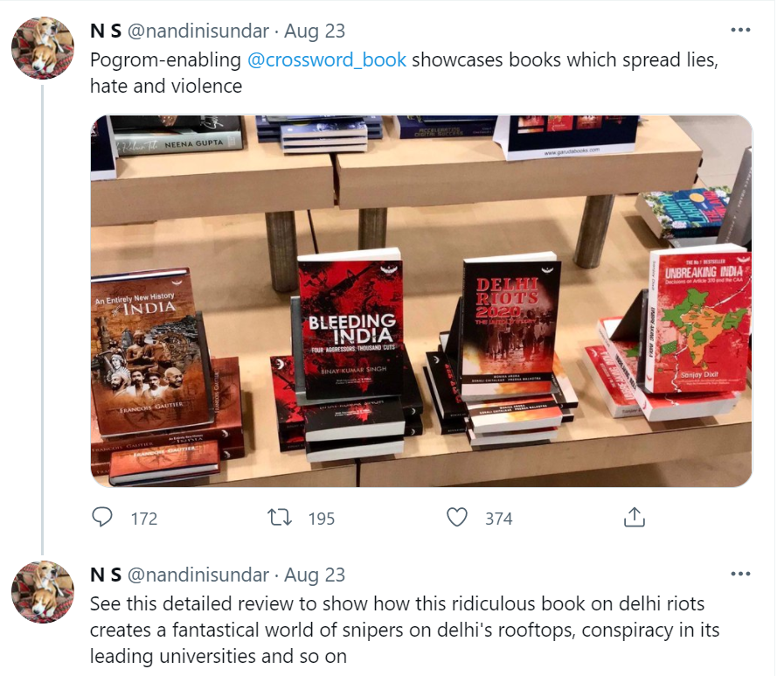Open the N S display name on second tweet

click(106, 575)
